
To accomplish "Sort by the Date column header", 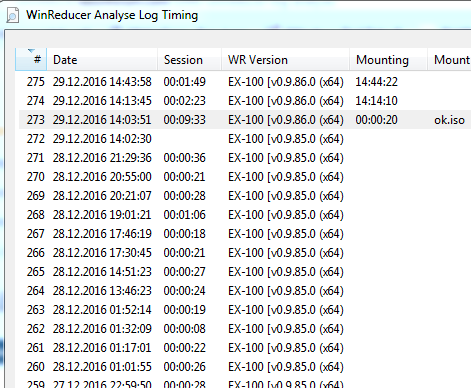I will [x=102, y=59].
